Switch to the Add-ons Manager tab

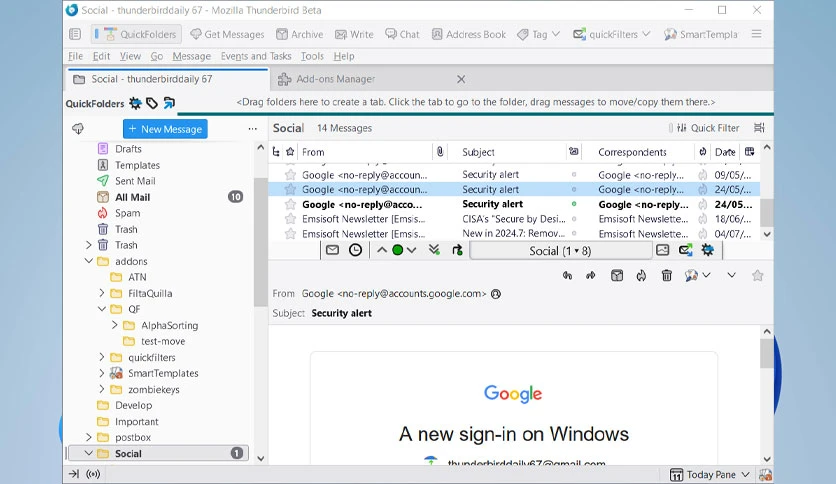pos(335,79)
